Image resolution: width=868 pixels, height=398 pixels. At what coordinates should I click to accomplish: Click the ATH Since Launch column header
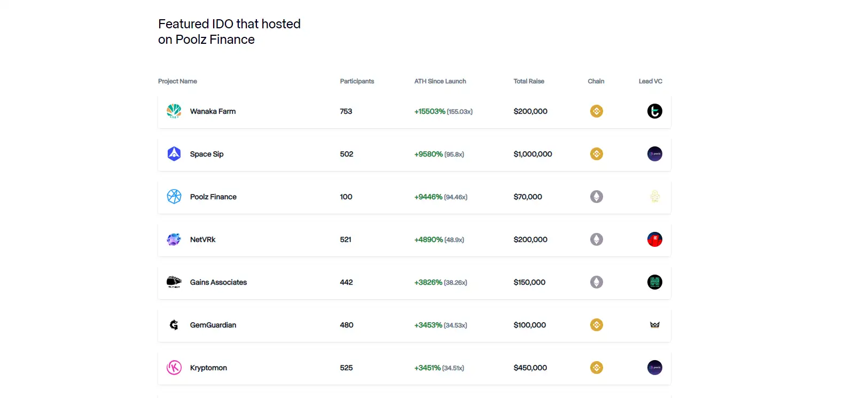coord(440,81)
